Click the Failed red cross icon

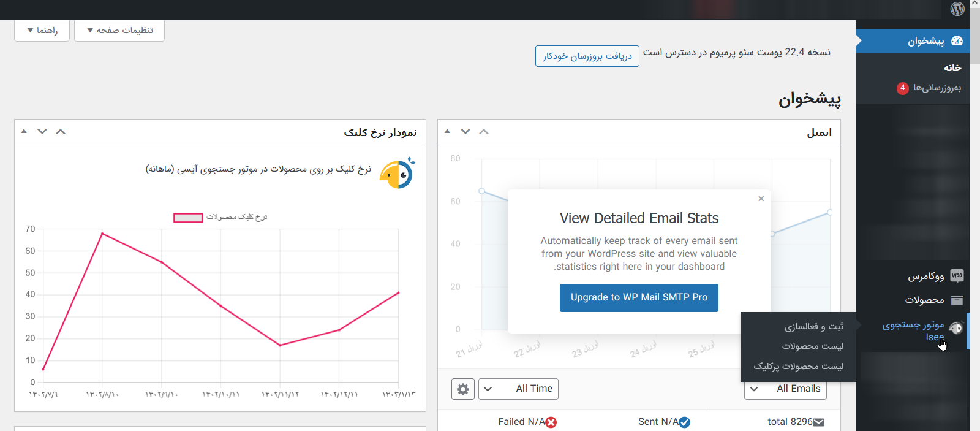point(551,422)
